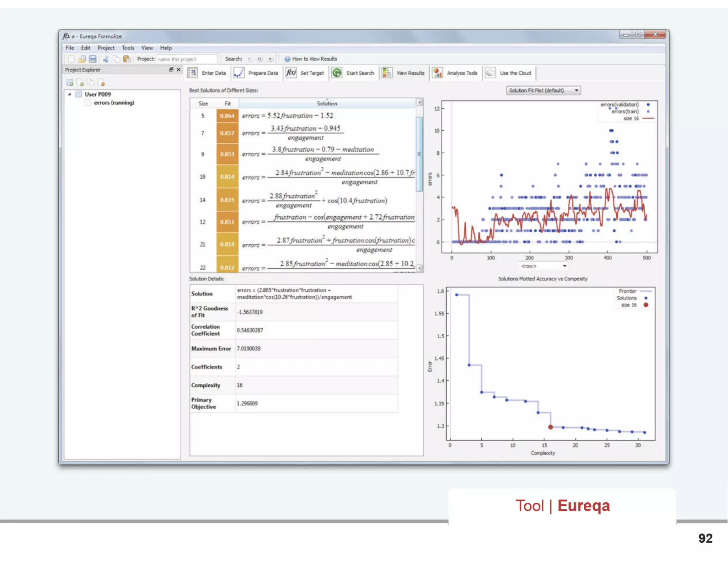Click the solutions list vertical scrollbar
Viewport: 728px width, 562px height.
tap(419, 154)
